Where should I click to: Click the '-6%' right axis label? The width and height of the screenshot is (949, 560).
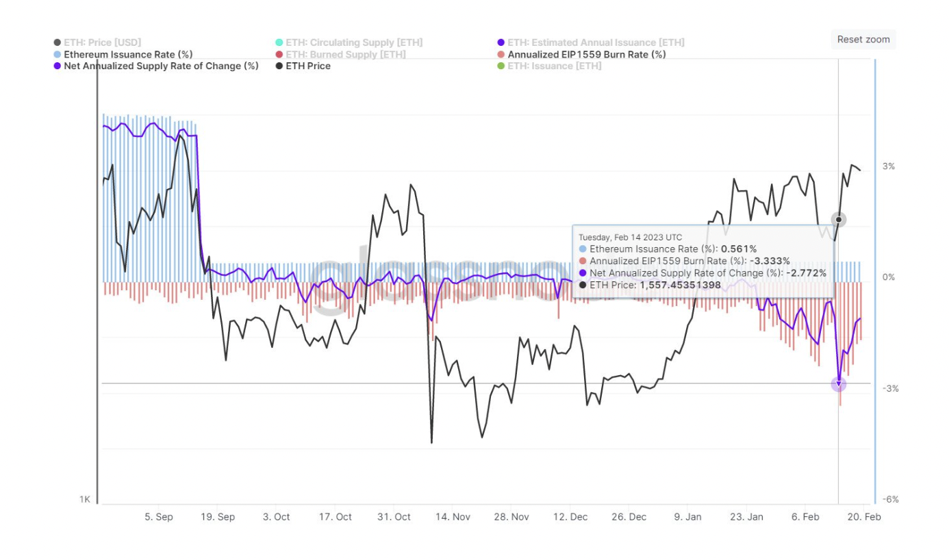pyautogui.click(x=890, y=500)
